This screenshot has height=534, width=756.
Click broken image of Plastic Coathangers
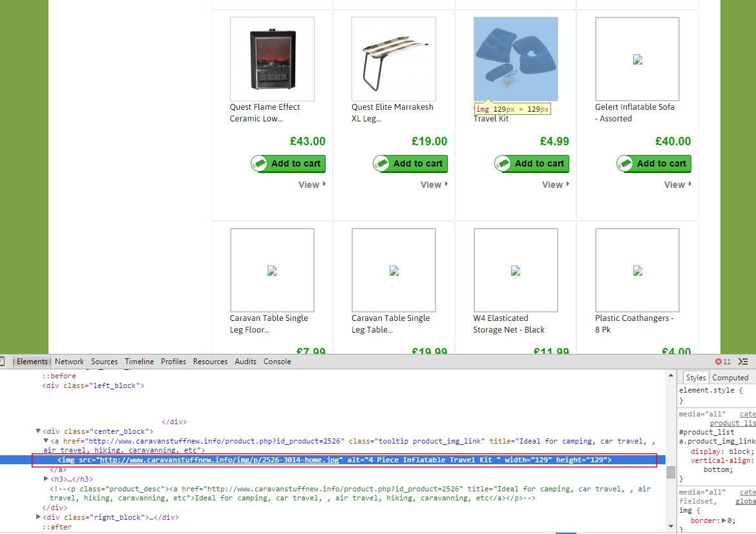(637, 271)
